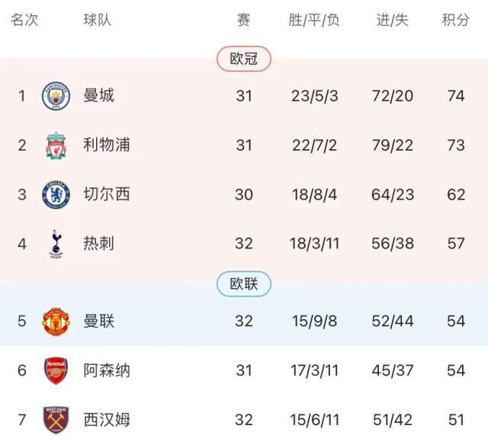Click the Manchester City club crest
The width and height of the screenshot is (488, 448).
point(56,96)
